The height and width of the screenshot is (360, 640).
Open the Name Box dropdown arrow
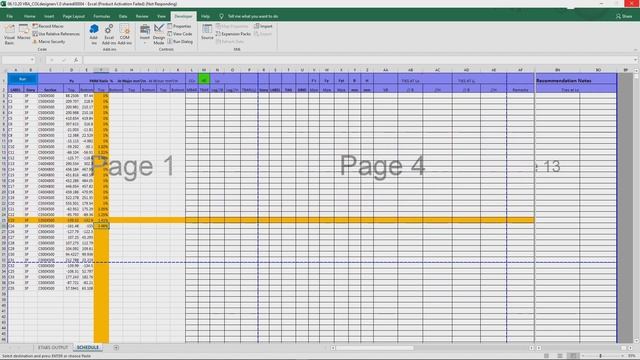click(32, 60)
